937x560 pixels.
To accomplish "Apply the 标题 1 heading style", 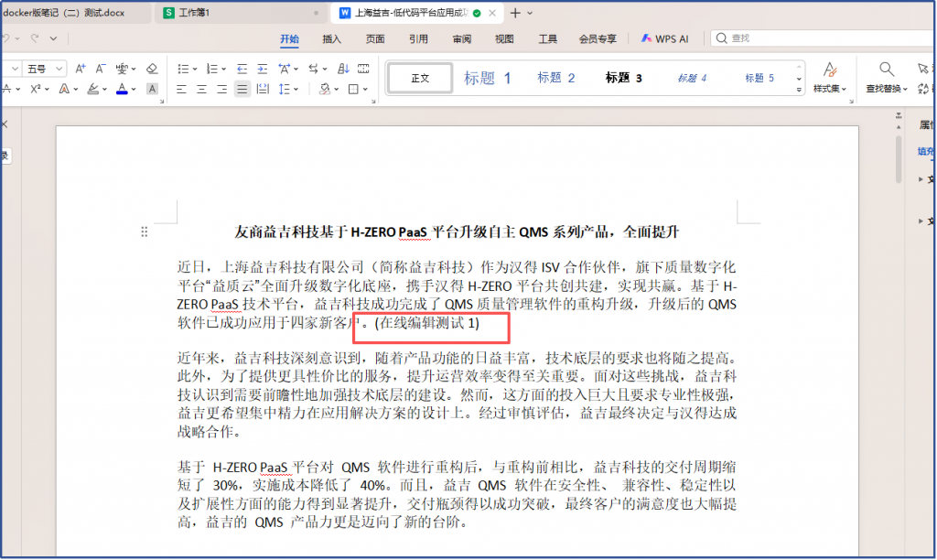I will pyautogui.click(x=487, y=78).
